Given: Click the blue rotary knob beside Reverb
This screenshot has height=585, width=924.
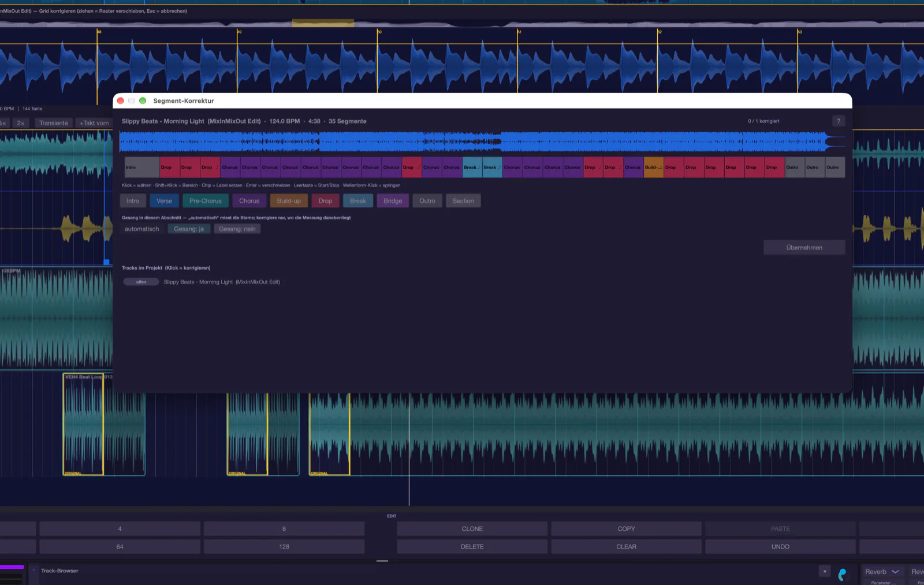Looking at the screenshot, I should tap(843, 574).
